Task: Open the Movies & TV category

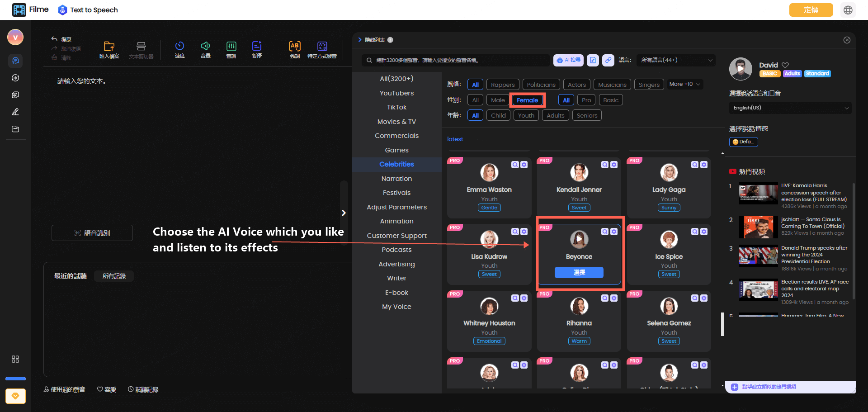Action: point(396,122)
